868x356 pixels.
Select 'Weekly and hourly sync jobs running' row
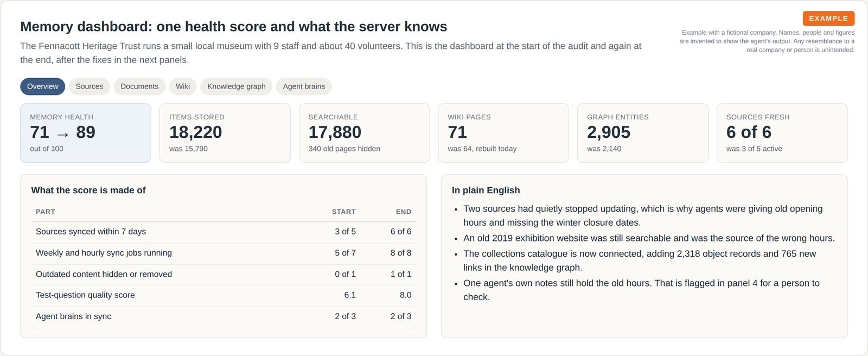[224, 253]
